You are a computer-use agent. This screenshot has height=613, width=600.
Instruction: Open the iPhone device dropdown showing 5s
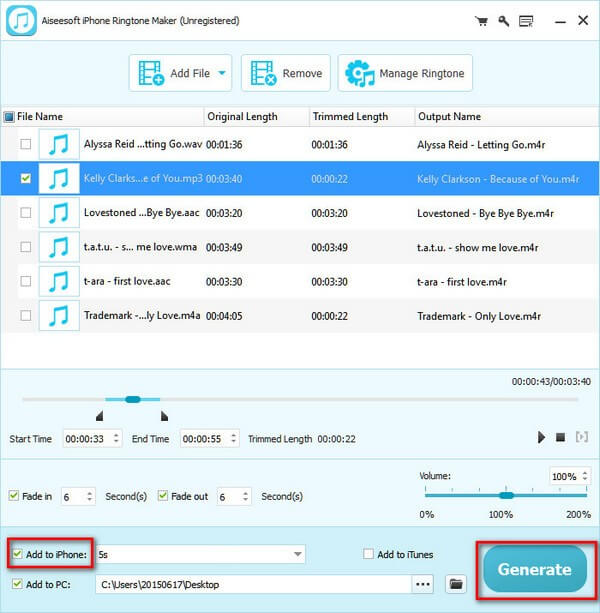tap(200, 554)
